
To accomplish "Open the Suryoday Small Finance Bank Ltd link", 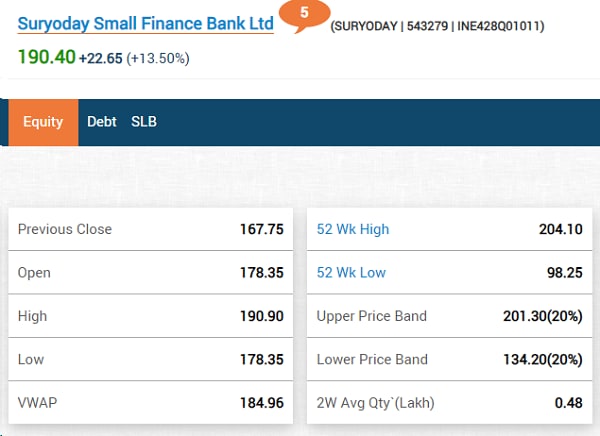I will tap(145, 22).
